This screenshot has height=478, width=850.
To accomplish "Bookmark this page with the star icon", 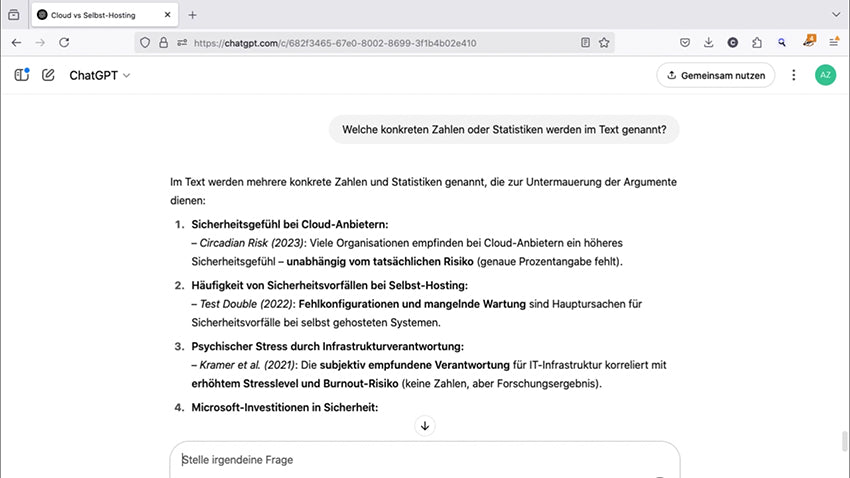I will click(604, 43).
